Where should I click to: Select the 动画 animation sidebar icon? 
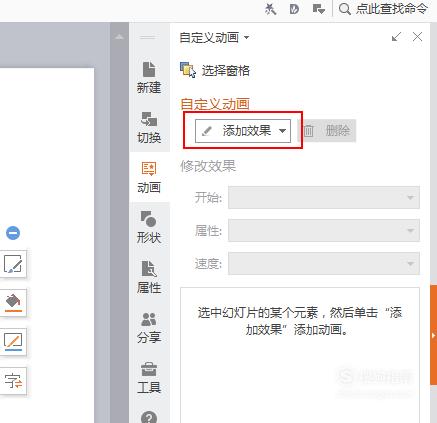(149, 177)
